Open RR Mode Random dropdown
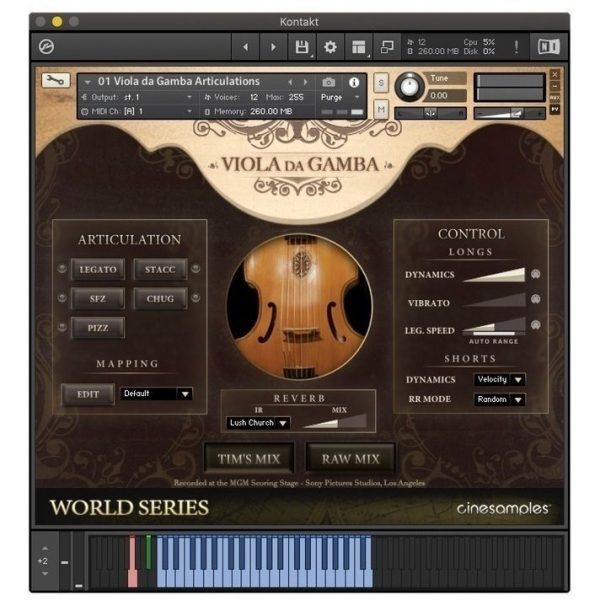 click(x=499, y=399)
